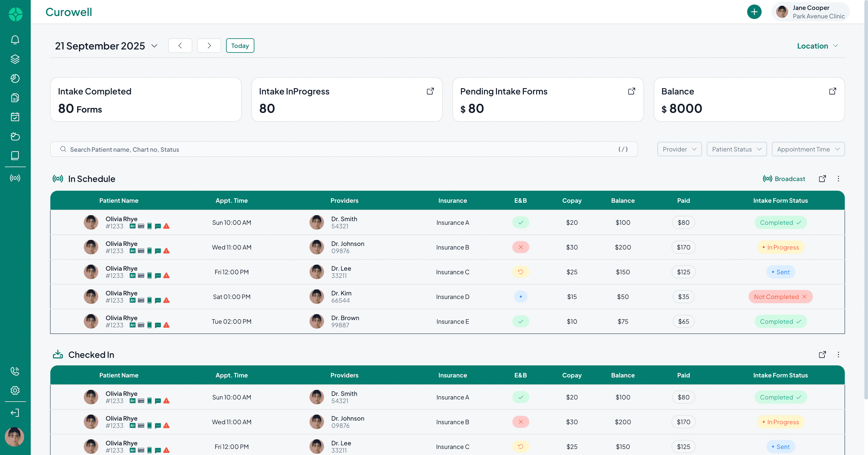The image size is (868, 455).
Task: Click the red alert triangle next to Olivia Rhye
Action: coord(166,226)
